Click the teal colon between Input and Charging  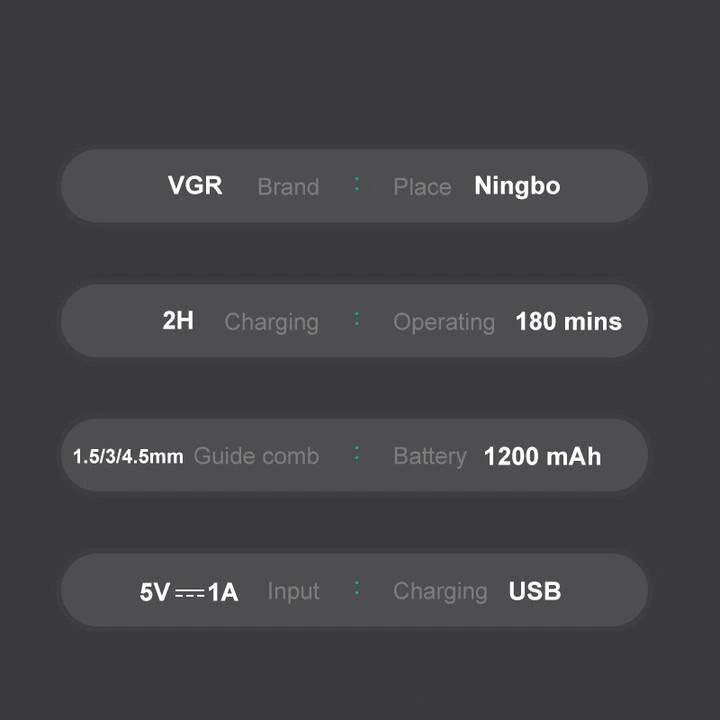[356, 590]
